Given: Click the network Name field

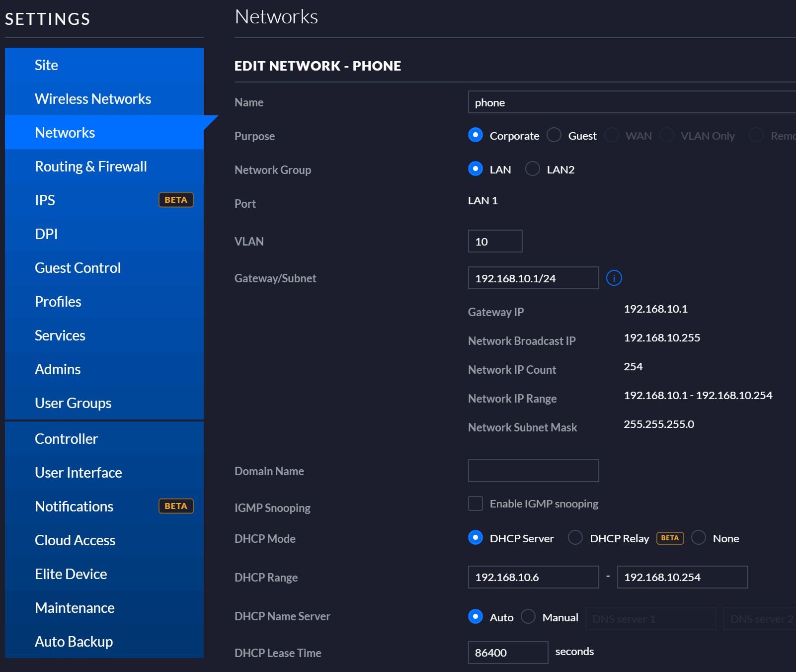Looking at the screenshot, I should (632, 102).
